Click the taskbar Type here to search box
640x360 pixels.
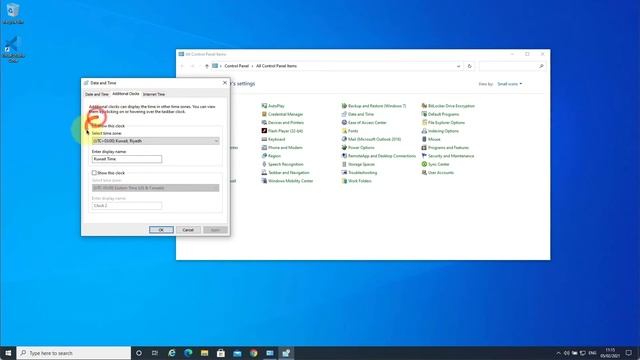74,353
